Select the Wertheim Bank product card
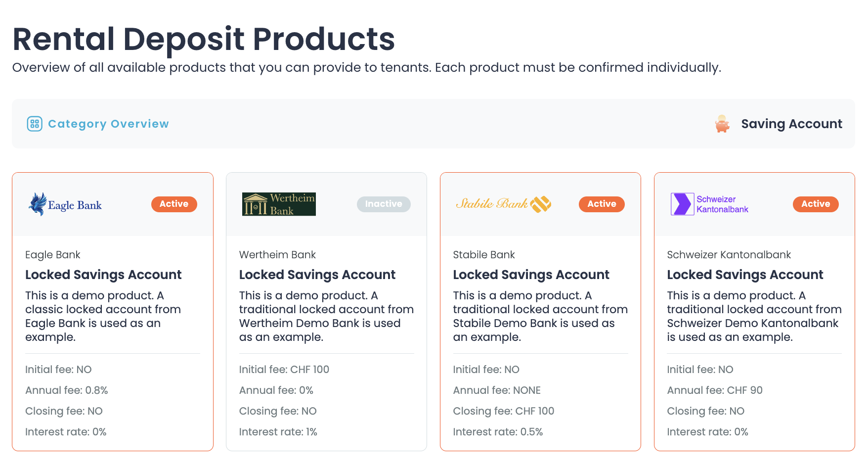The width and height of the screenshot is (868, 472). coord(326,311)
